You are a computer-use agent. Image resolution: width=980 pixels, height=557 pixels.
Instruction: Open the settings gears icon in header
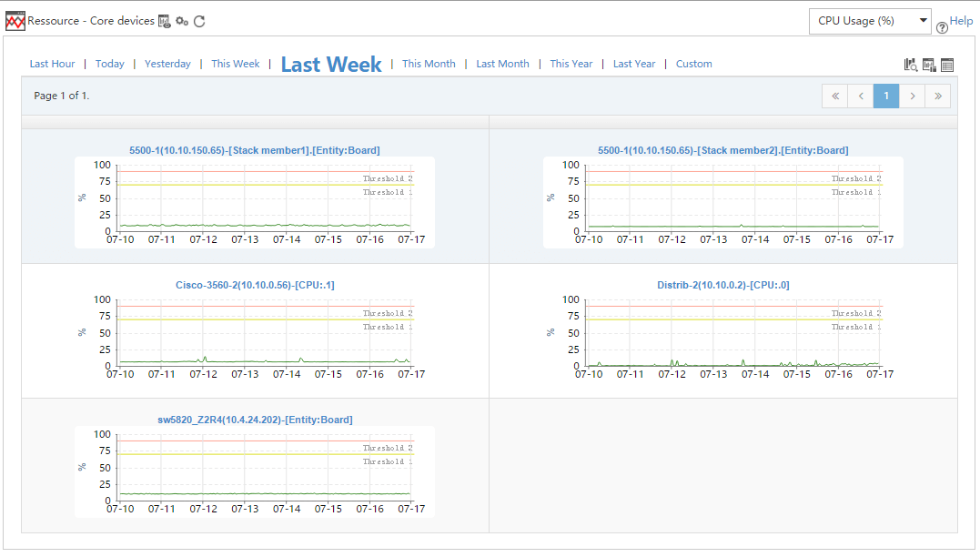point(182,21)
